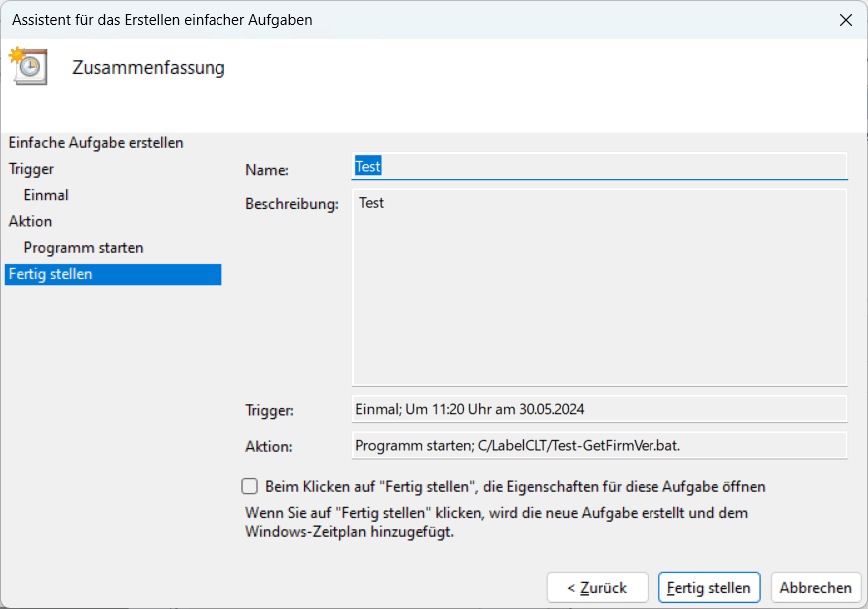The width and height of the screenshot is (868, 609).
Task: Select 'Einfache Aufgabe erstellen' step in sidebar
Action: tap(96, 143)
